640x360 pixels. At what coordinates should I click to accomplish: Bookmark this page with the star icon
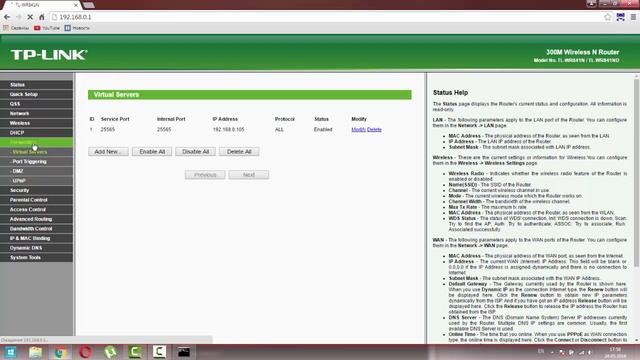pos(608,17)
